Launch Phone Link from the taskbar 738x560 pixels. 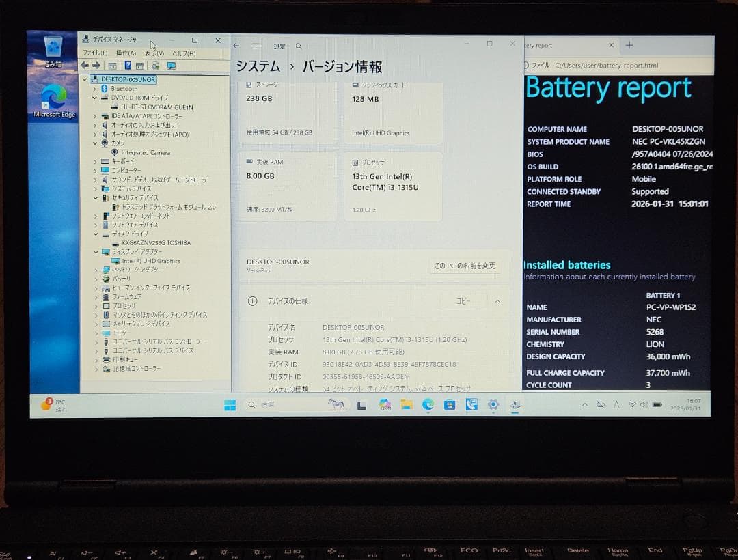pos(471,404)
